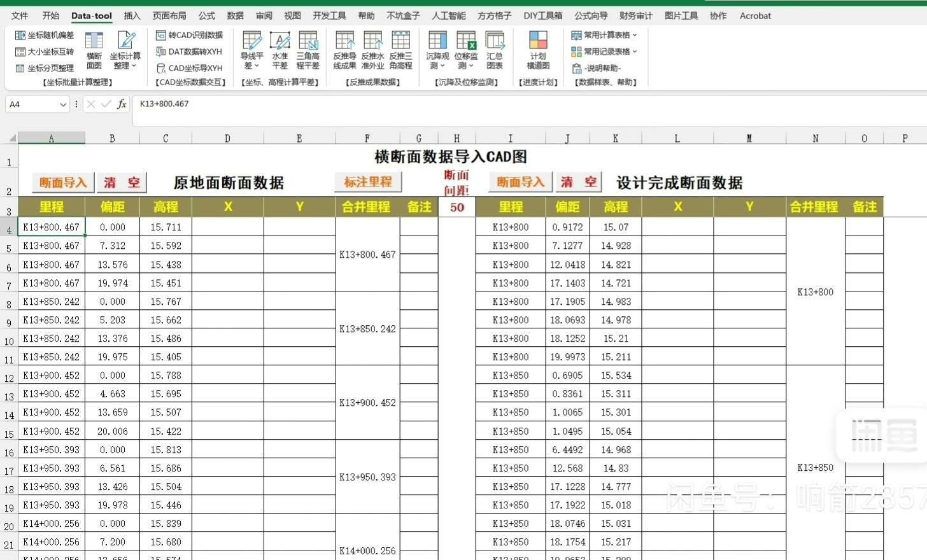Click the title 横断面数据导入CAD图

click(x=451, y=157)
